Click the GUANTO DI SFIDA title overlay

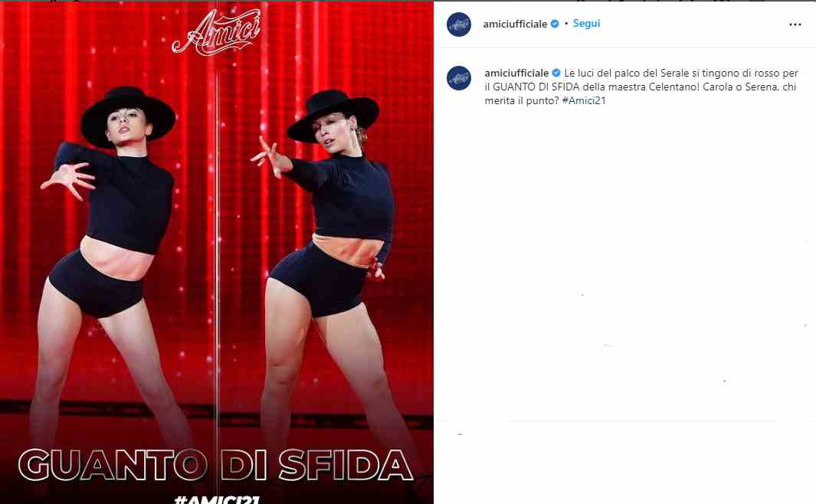(x=216, y=464)
